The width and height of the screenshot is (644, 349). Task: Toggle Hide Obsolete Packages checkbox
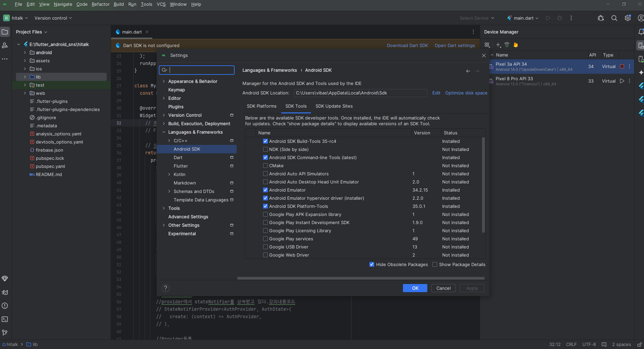372,264
